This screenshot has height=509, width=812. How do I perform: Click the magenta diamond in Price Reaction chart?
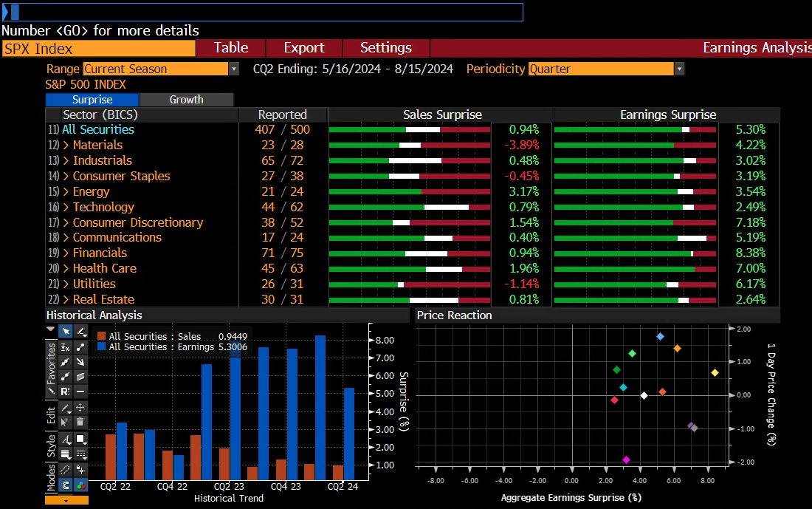[x=626, y=460]
